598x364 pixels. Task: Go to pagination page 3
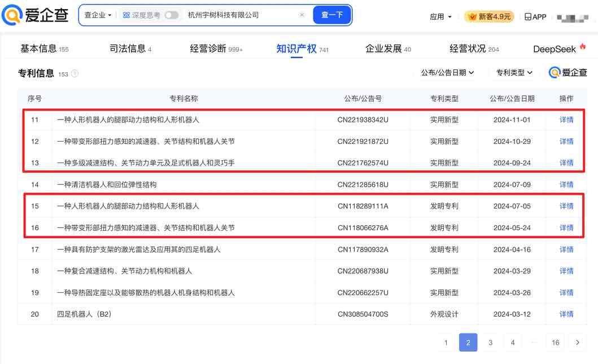pyautogui.click(x=491, y=343)
